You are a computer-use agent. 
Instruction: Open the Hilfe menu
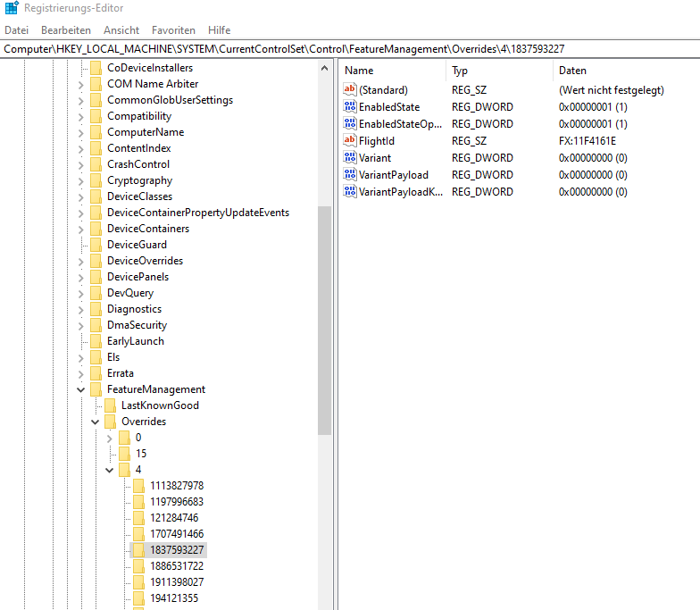[220, 30]
